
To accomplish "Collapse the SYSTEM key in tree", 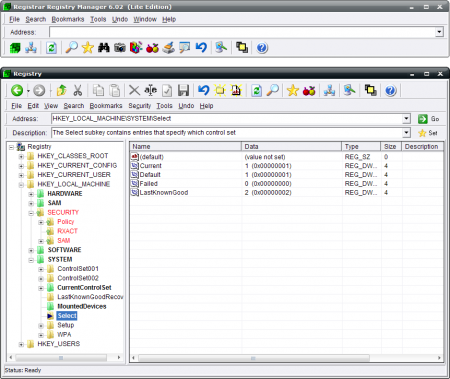I will [31, 260].
